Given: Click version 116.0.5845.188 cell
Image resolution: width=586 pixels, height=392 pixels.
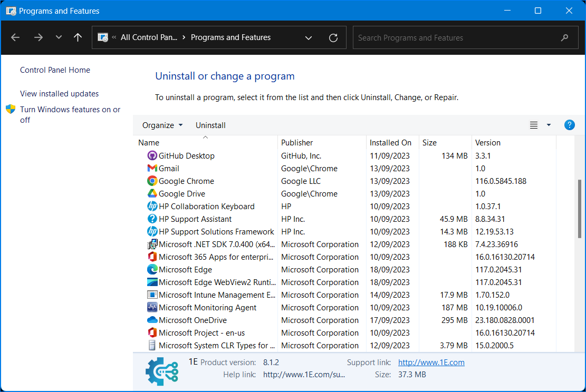Looking at the screenshot, I should [x=501, y=181].
